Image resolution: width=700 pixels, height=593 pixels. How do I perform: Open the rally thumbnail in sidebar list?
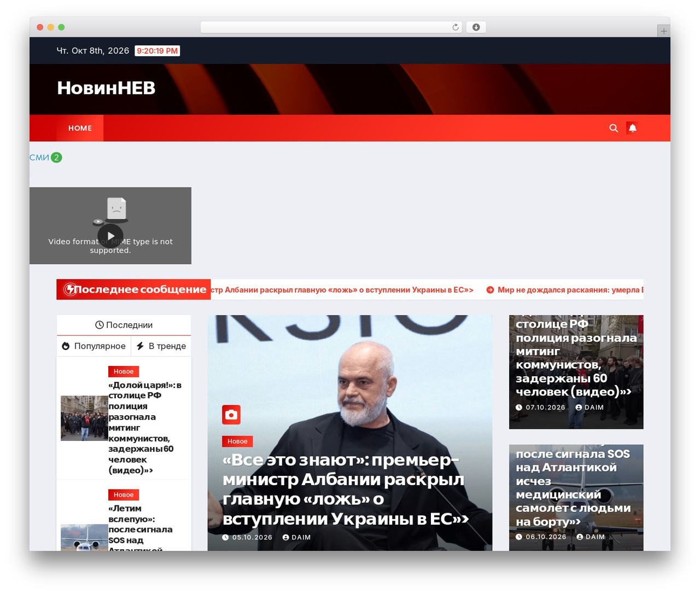(84, 418)
